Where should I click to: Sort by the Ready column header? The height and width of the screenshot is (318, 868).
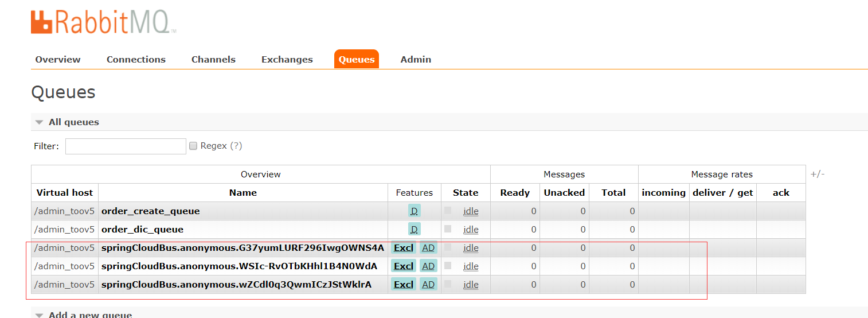(515, 193)
